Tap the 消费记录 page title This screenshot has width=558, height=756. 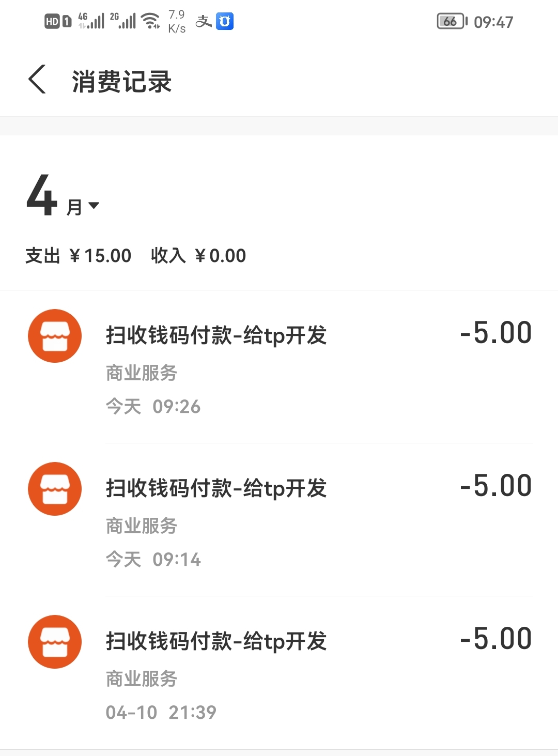pyautogui.click(x=122, y=82)
